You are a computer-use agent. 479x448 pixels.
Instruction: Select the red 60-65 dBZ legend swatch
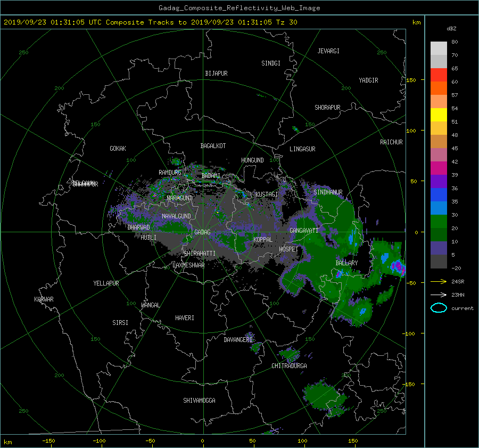pyautogui.click(x=439, y=75)
